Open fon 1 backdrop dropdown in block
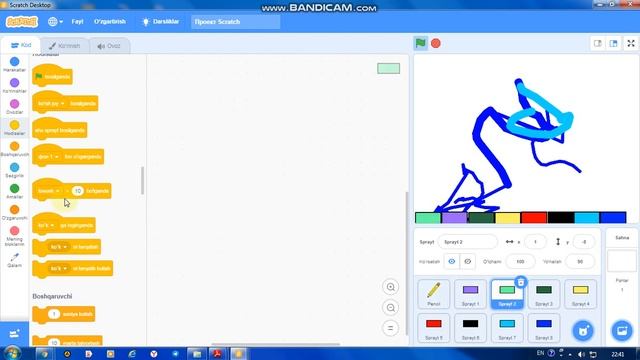Viewport: 640px width, 360px height. [48, 157]
